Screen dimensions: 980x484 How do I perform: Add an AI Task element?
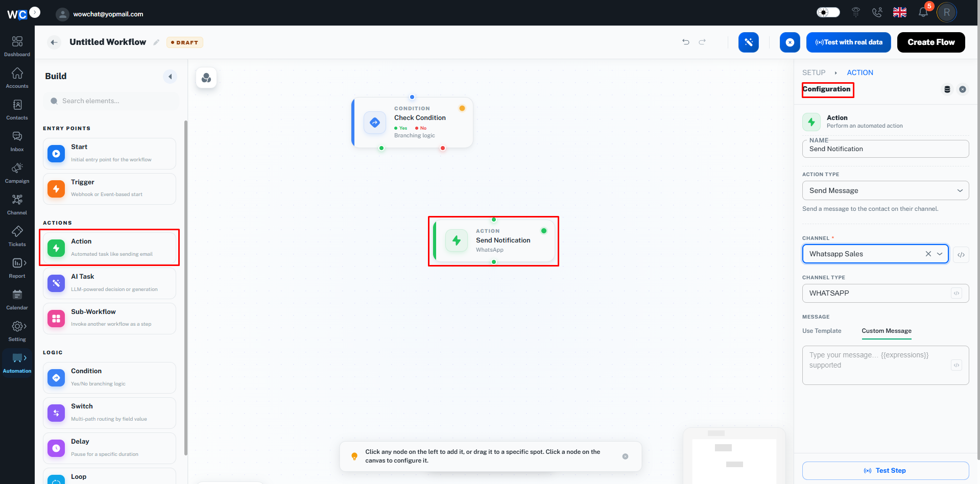click(109, 283)
